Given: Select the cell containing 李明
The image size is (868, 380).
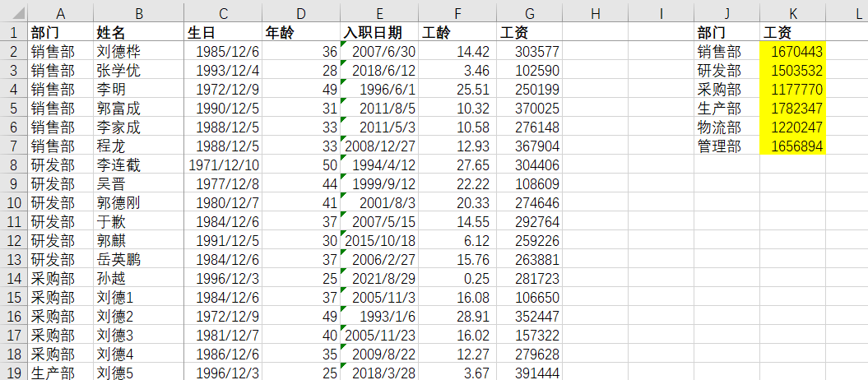Looking at the screenshot, I should coord(139,90).
